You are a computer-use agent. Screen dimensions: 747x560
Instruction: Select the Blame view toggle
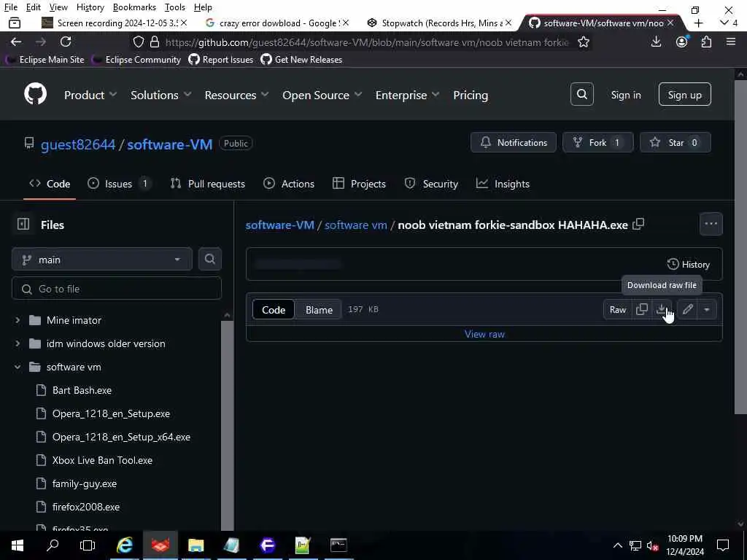[319, 309]
